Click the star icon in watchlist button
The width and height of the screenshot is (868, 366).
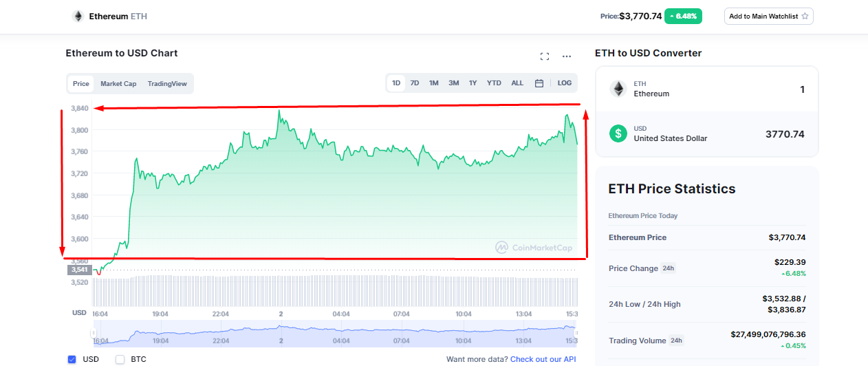click(x=805, y=16)
